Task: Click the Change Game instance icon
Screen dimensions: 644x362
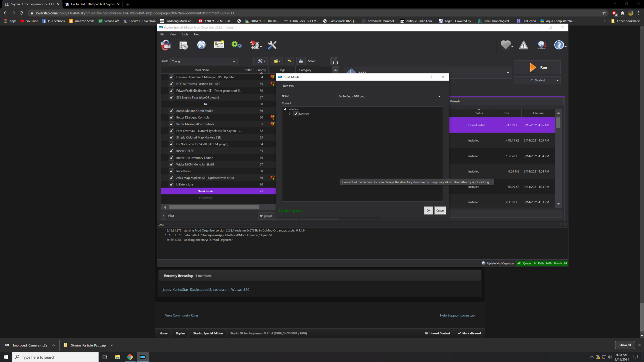Action: 166,45
